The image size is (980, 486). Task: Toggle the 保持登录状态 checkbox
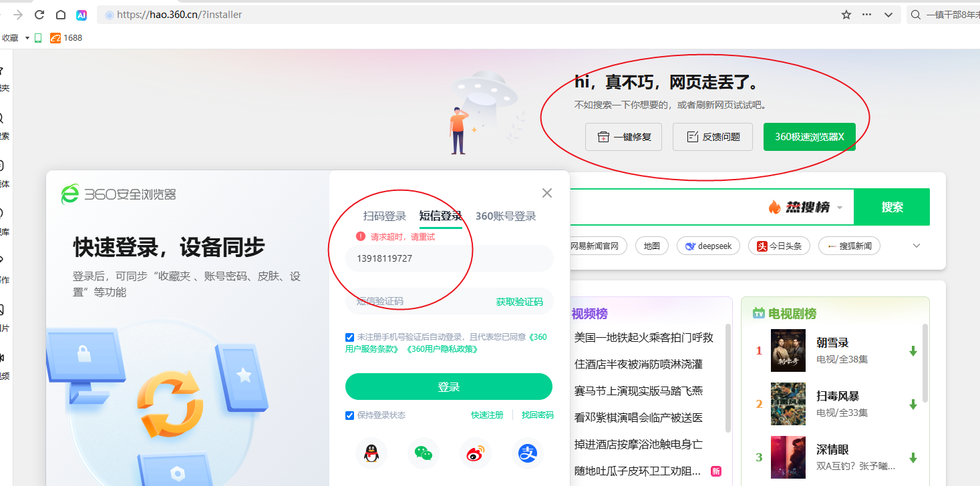tap(350, 415)
